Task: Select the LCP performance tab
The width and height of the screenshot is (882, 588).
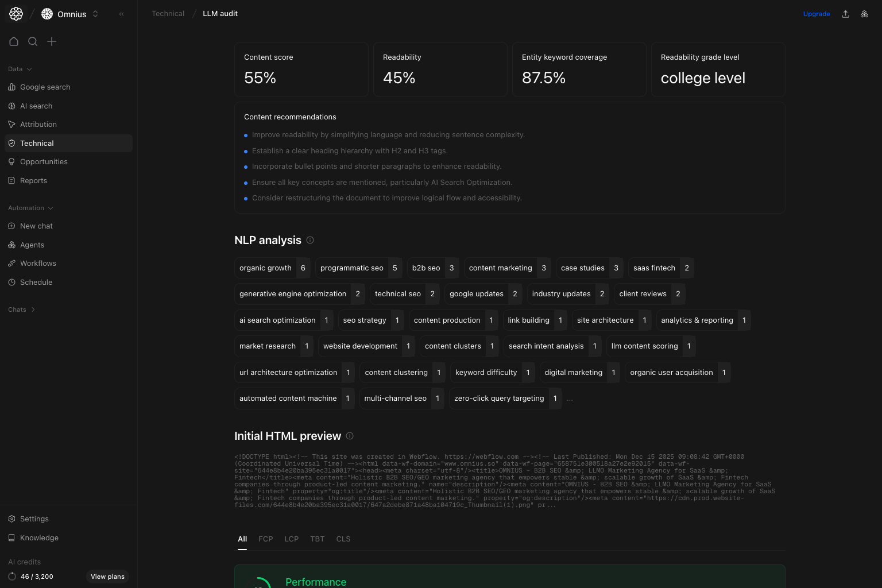Action: click(x=291, y=539)
